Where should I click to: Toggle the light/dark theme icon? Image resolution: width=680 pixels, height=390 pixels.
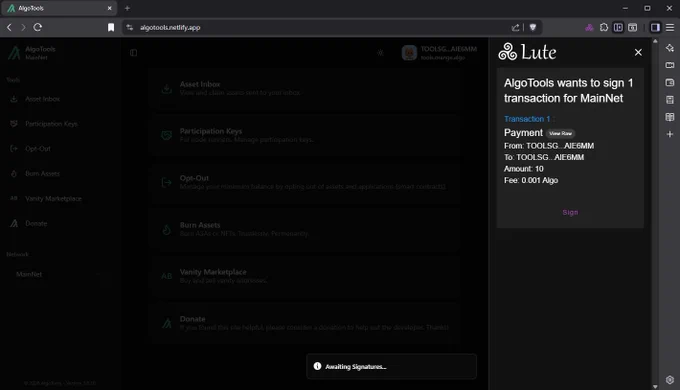(380, 52)
